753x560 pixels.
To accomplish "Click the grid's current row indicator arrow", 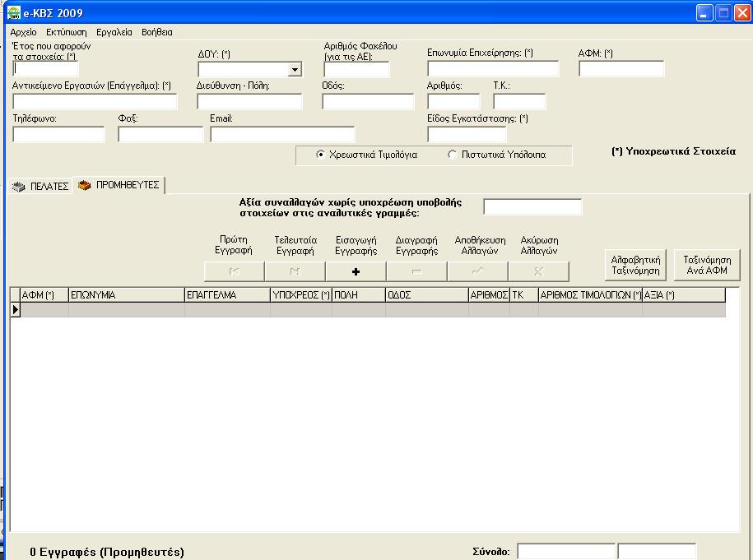I will [15, 310].
